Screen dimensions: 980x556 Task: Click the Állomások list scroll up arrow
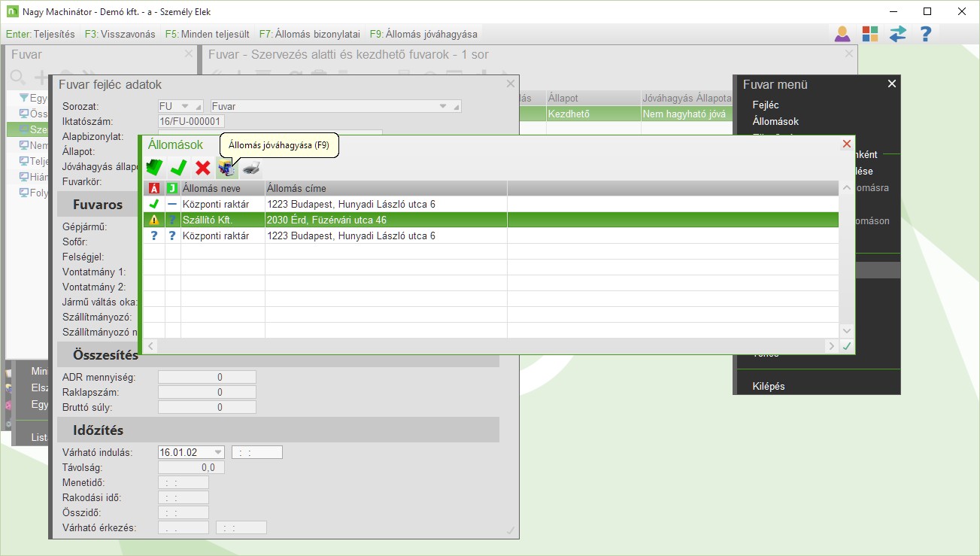(847, 188)
